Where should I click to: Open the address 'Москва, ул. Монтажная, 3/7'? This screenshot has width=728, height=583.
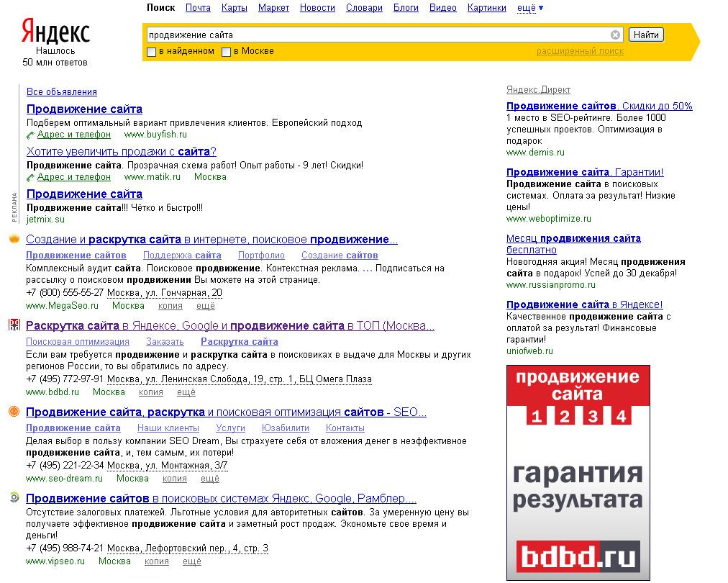click(x=167, y=466)
